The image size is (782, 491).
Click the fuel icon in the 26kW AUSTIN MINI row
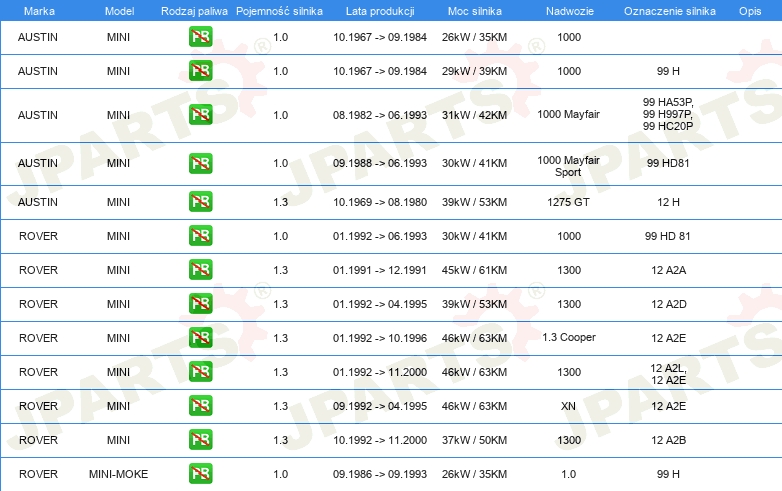click(x=200, y=37)
